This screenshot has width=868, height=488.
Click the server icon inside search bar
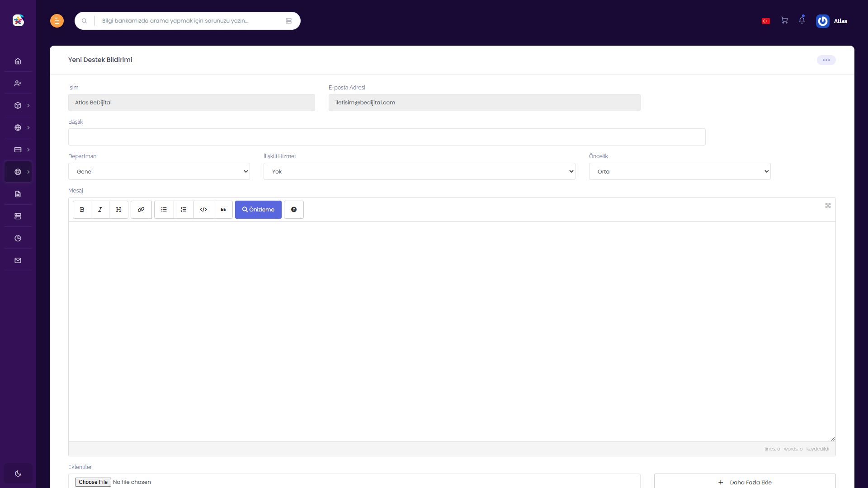click(x=289, y=21)
